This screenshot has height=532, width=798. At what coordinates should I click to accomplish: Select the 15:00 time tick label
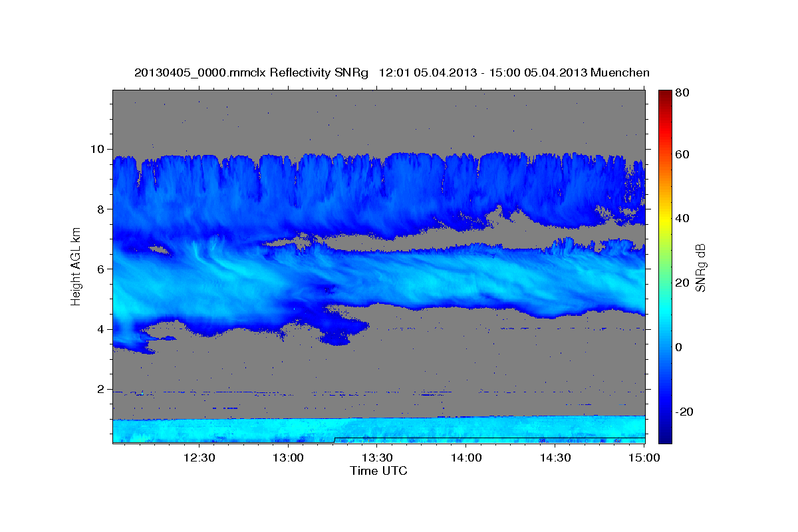click(644, 458)
